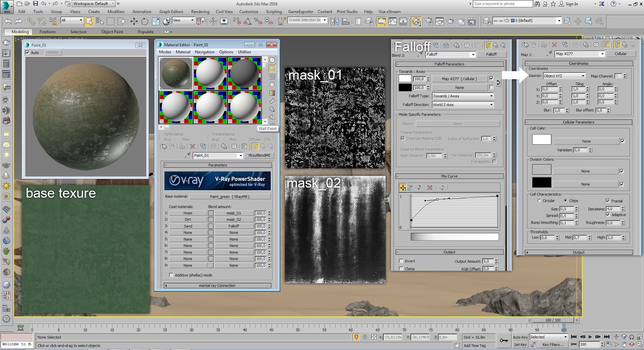Click the Key Filters button
The width and height of the screenshot is (644, 350).
point(553,345)
